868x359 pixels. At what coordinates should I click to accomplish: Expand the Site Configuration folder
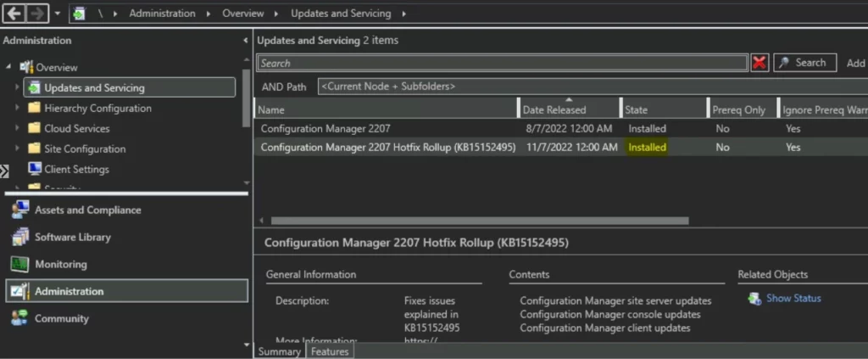17,149
